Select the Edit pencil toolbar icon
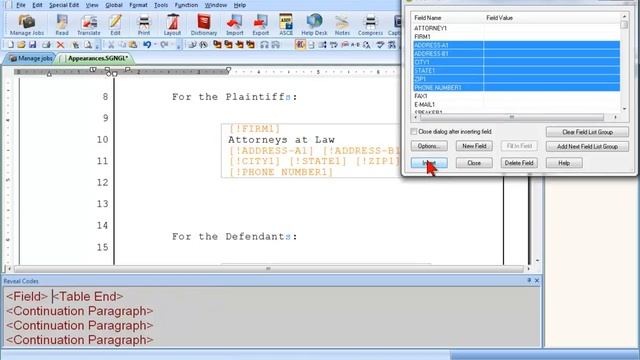The height and width of the screenshot is (360, 640). coord(116,24)
